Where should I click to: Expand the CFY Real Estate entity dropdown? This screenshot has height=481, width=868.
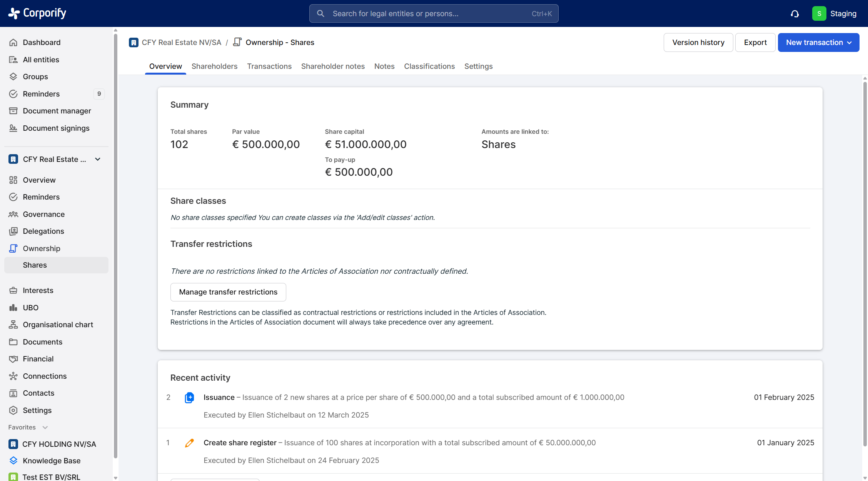(98, 159)
